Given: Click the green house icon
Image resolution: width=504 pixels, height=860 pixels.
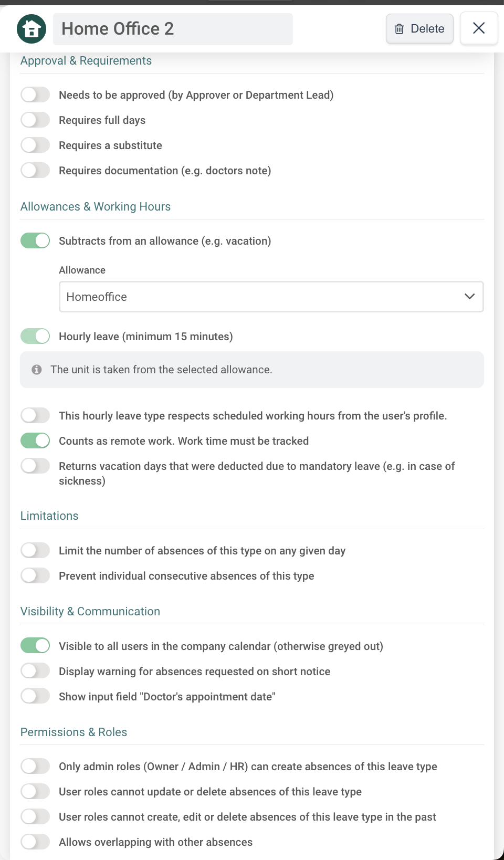Looking at the screenshot, I should click(31, 29).
